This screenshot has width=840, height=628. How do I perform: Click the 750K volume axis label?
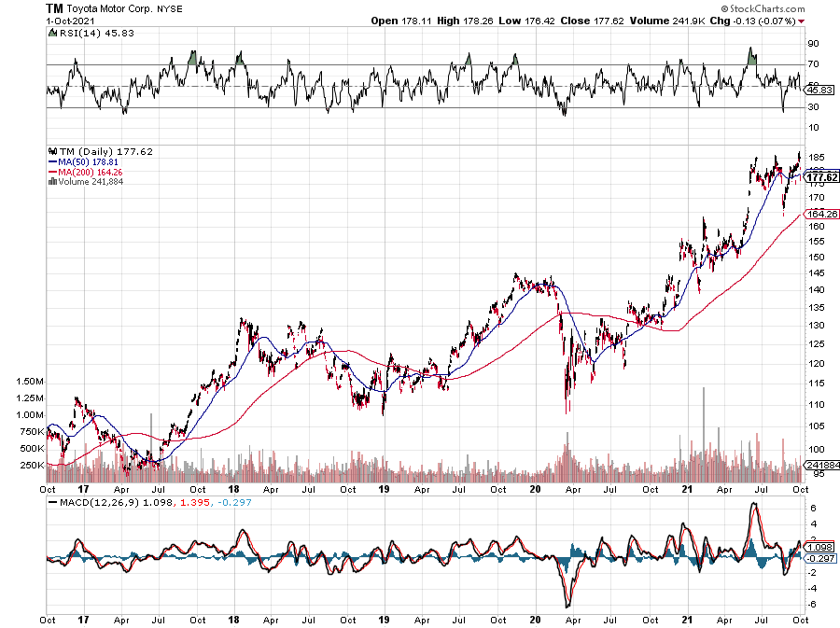(32, 431)
